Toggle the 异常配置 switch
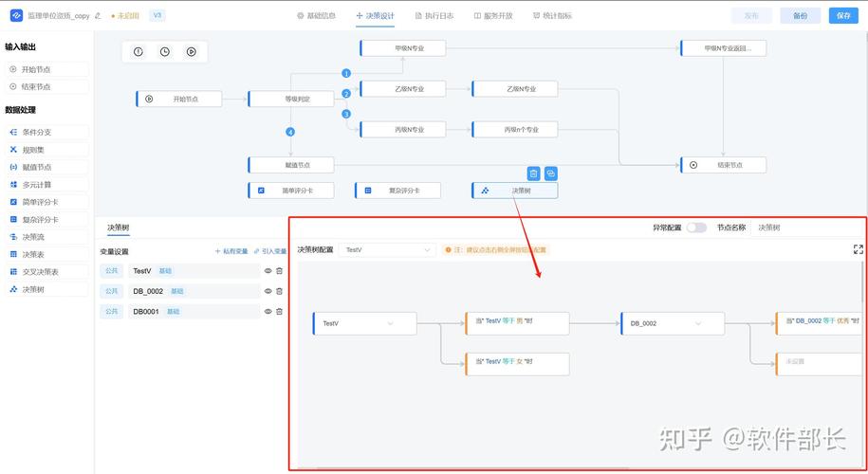Image resolution: width=868 pixels, height=474 pixels. click(696, 228)
